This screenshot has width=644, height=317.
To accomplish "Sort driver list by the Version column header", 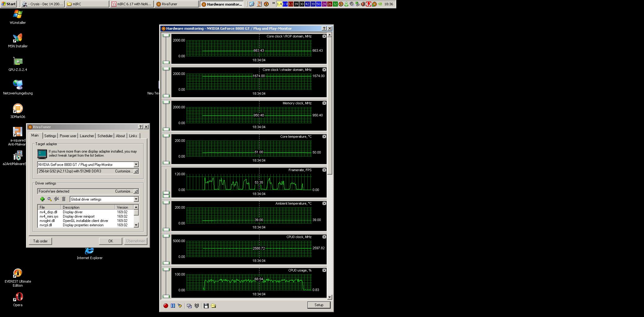I will 124,207.
